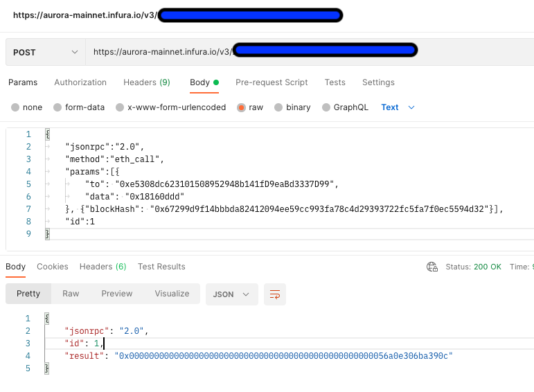Click request body line with "method":"eth_call"
The image size is (534, 392).
point(115,159)
